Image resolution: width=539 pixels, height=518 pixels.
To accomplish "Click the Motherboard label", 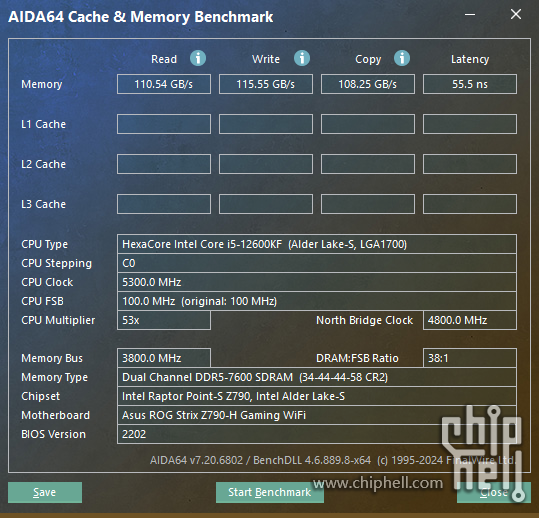I will click(55, 415).
